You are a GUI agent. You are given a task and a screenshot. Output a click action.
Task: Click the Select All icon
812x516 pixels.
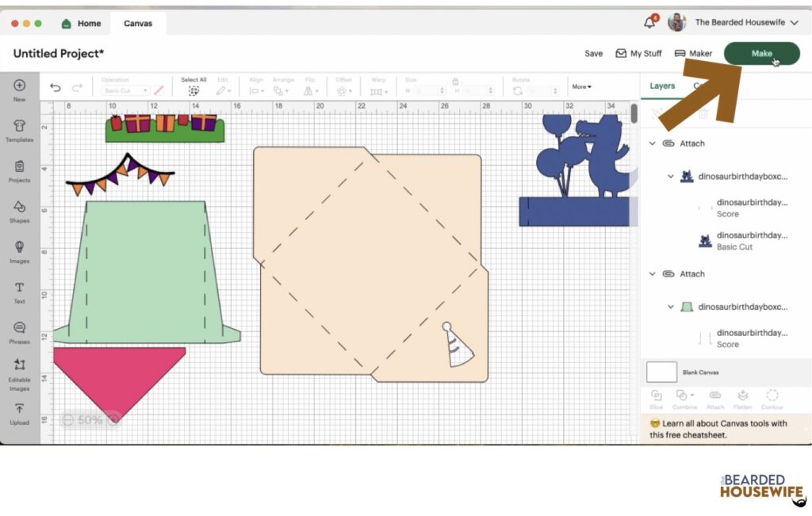(x=193, y=91)
